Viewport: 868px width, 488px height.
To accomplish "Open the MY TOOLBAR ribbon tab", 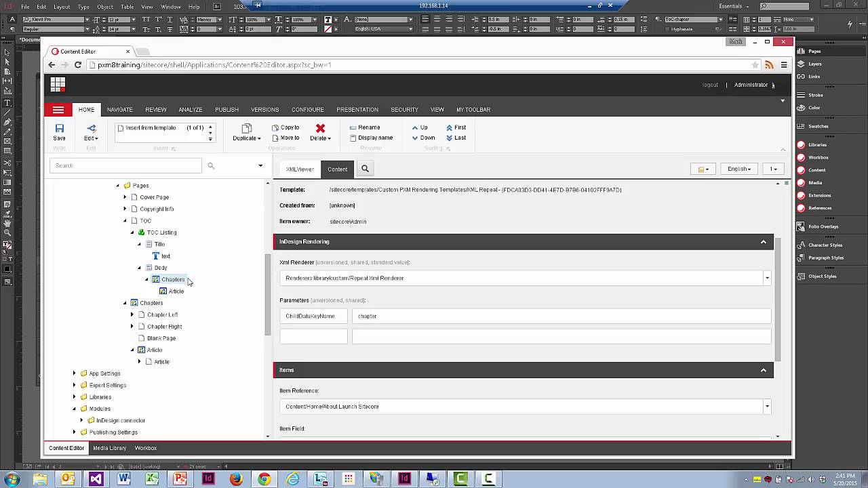I will [473, 110].
